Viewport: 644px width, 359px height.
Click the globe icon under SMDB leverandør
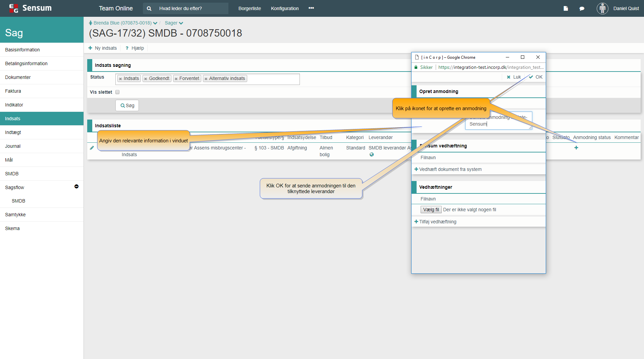(x=372, y=155)
